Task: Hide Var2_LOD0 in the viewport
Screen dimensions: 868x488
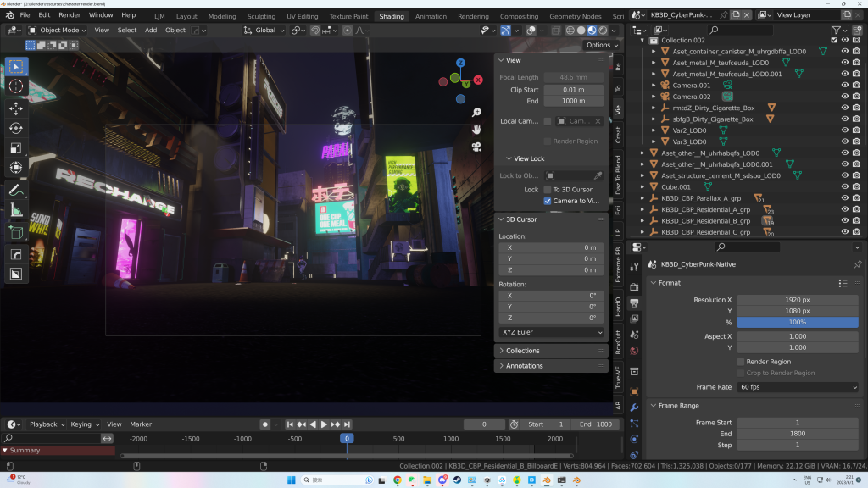Action: coord(845,130)
